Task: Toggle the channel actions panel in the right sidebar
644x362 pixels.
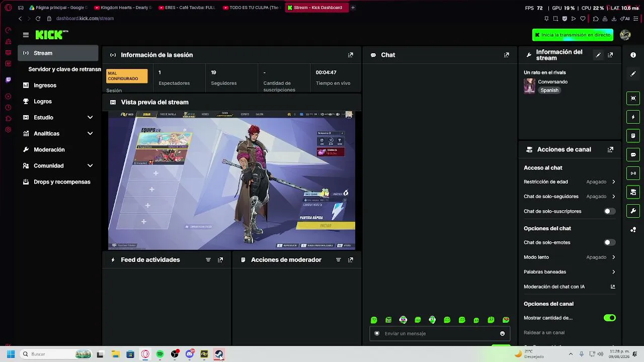Action: [x=633, y=192]
